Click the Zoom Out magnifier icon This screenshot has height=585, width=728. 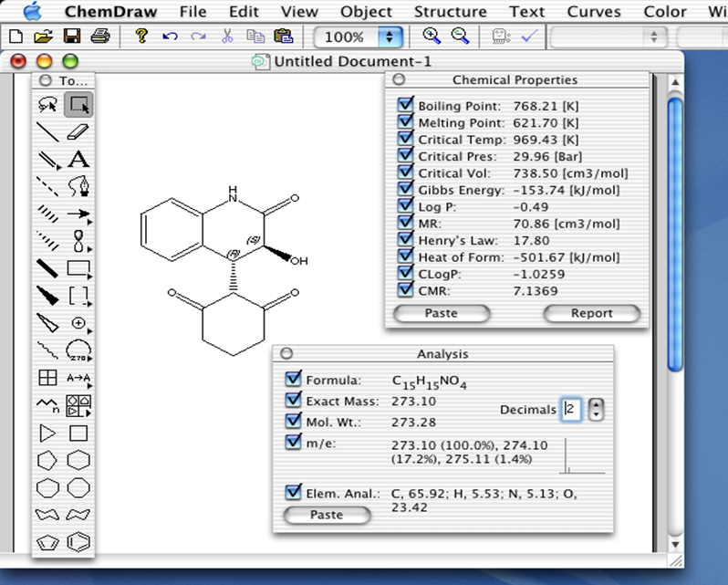tap(460, 36)
